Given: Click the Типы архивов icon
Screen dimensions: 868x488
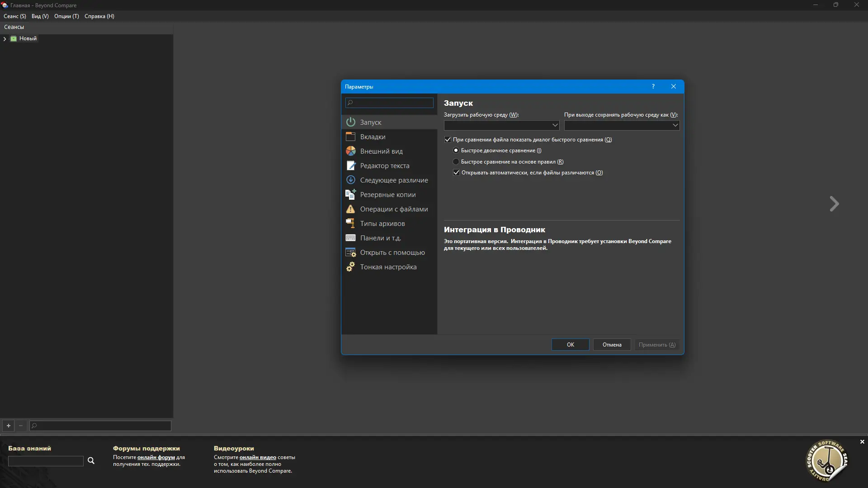Looking at the screenshot, I should pyautogui.click(x=350, y=223).
